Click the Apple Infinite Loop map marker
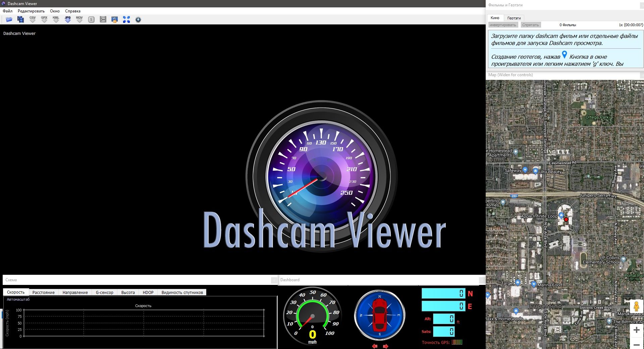This screenshot has height=349, width=644. point(561,215)
